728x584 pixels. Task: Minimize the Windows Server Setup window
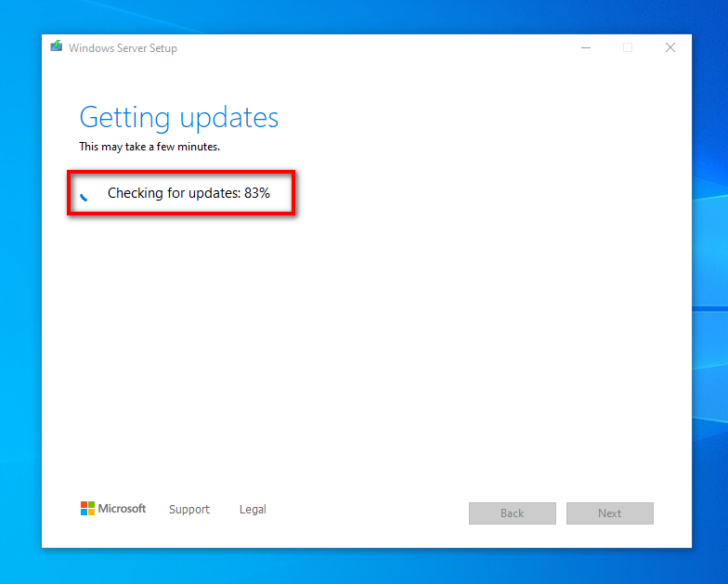[586, 48]
